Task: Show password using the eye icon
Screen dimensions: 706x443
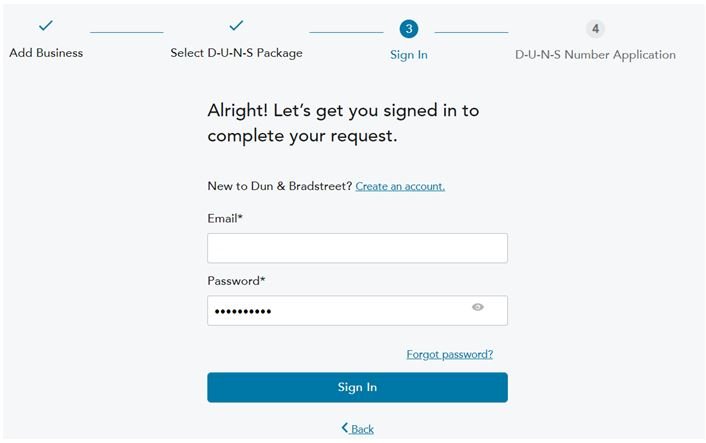Action: click(x=478, y=308)
